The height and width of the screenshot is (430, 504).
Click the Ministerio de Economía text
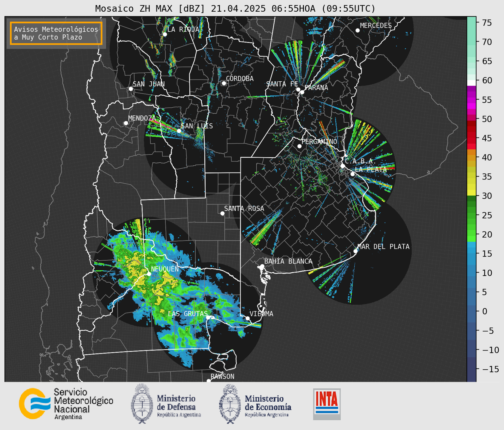(268, 403)
